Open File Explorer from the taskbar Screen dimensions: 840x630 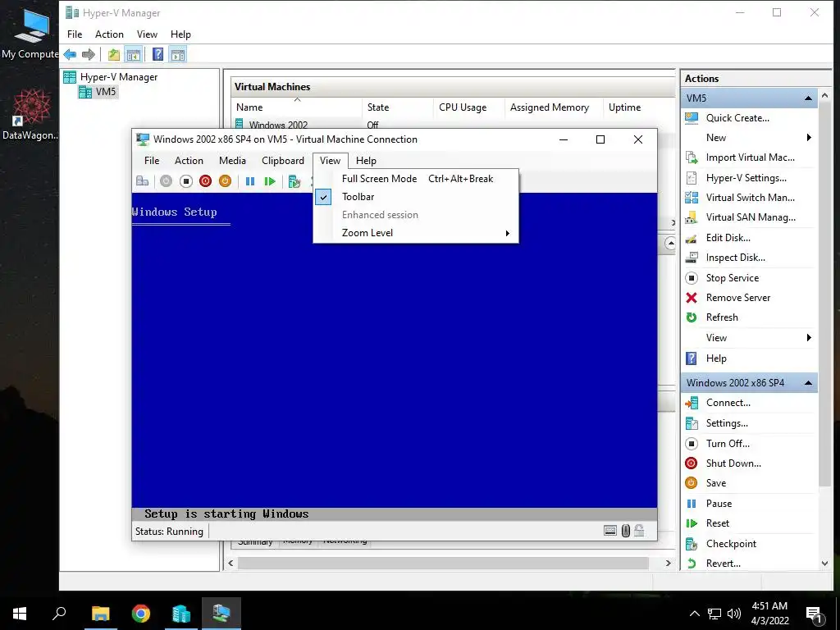point(101,614)
